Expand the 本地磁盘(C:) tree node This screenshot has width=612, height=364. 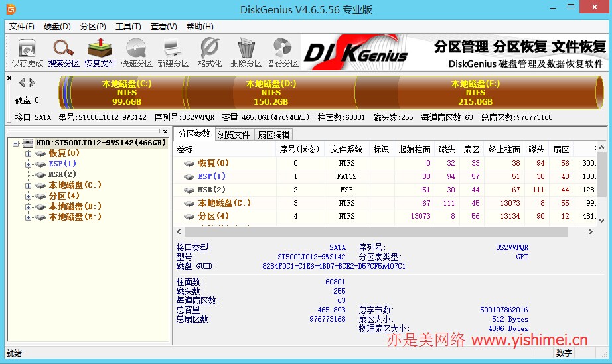28,186
